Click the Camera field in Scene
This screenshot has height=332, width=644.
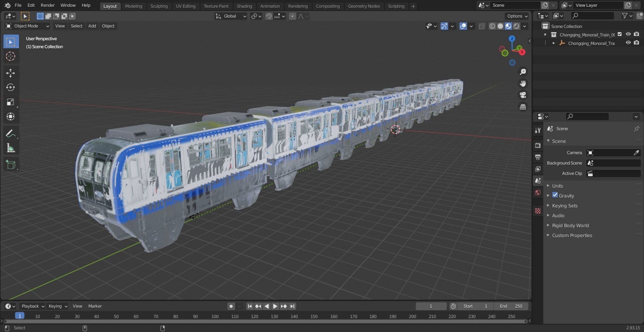(613, 153)
